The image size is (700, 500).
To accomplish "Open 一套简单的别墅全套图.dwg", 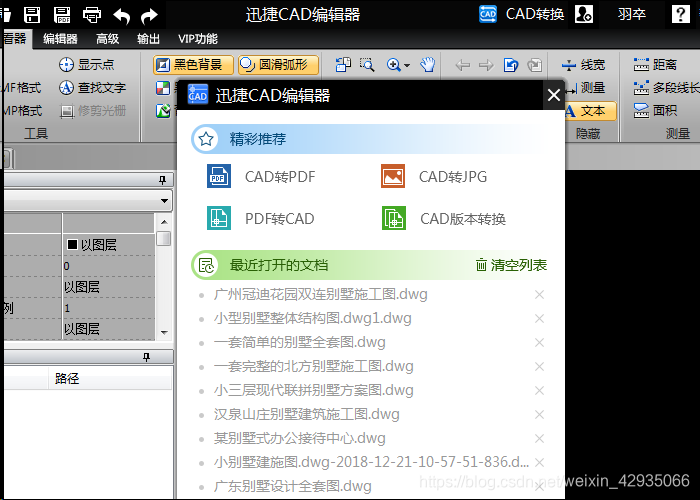I will (300, 342).
